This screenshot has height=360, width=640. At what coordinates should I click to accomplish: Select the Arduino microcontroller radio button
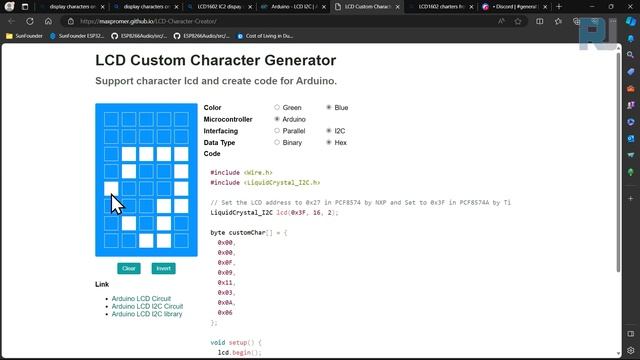277,119
